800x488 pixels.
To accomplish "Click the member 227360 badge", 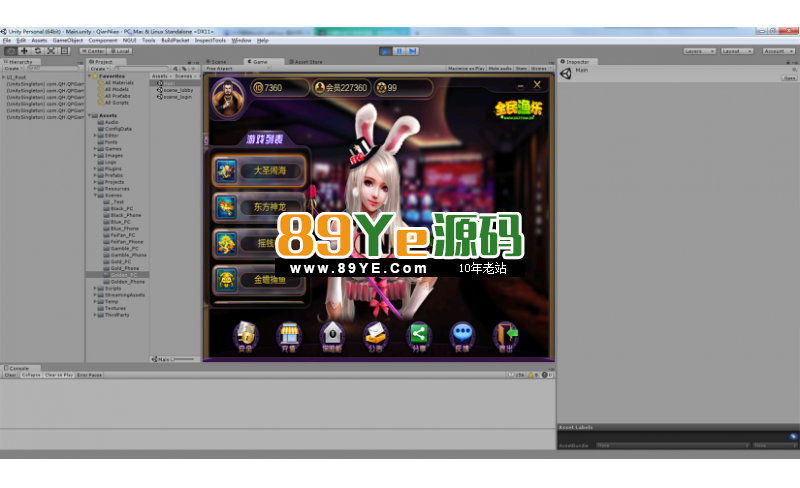I will [341, 88].
